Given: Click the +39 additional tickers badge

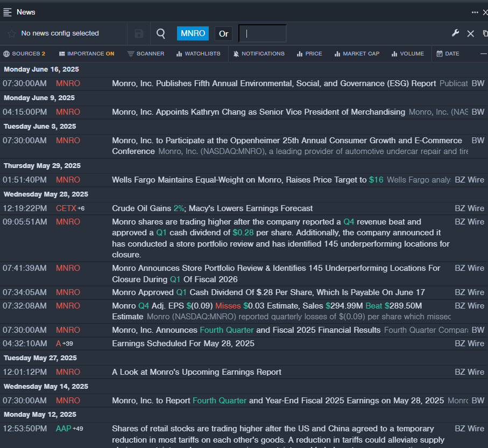Looking at the screenshot, I should (68, 344).
